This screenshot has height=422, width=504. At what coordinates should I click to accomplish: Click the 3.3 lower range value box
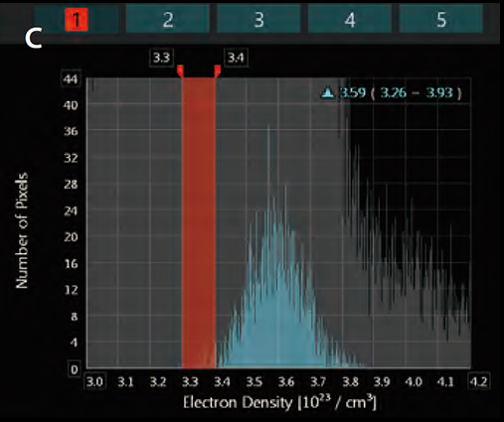point(161,58)
